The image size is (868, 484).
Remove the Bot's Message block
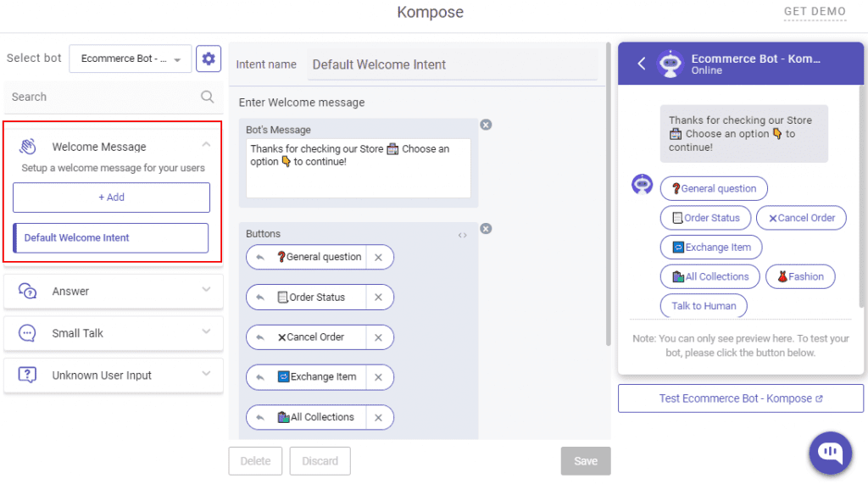(x=486, y=125)
